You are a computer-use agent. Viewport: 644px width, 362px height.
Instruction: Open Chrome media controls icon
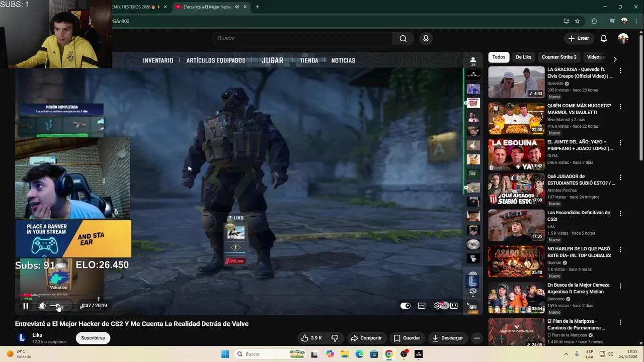click(612, 21)
